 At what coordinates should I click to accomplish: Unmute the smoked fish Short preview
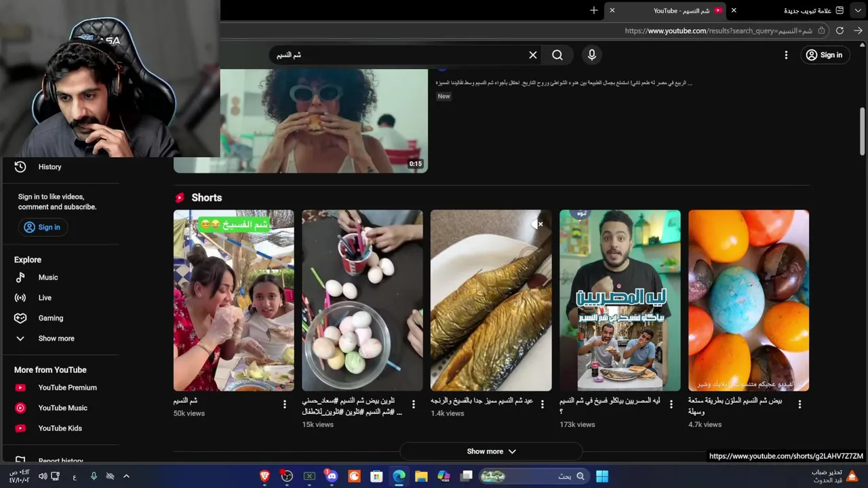point(538,224)
